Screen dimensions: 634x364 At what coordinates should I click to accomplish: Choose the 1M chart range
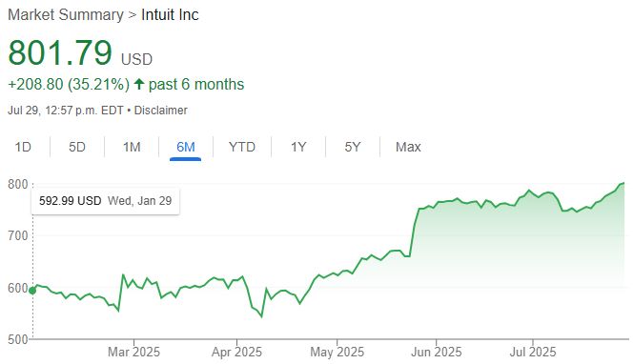132,147
